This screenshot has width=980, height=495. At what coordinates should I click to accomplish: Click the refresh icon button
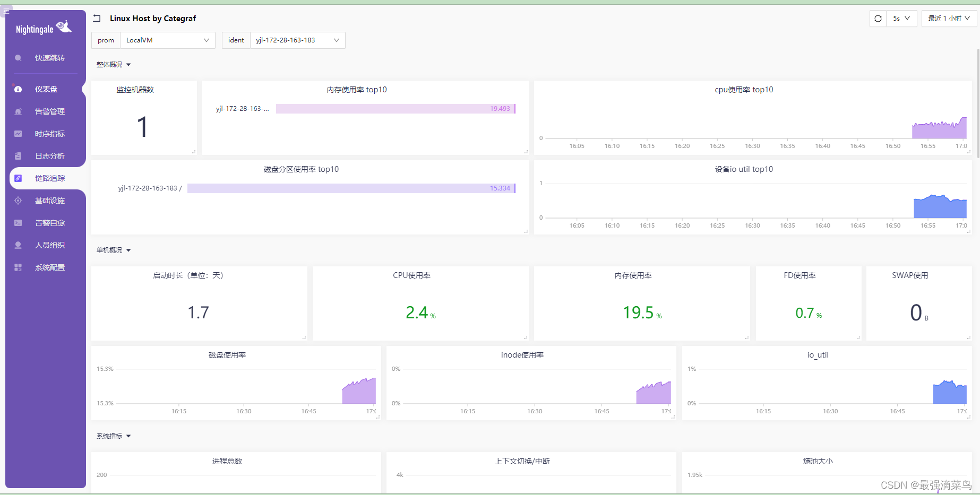click(x=878, y=19)
